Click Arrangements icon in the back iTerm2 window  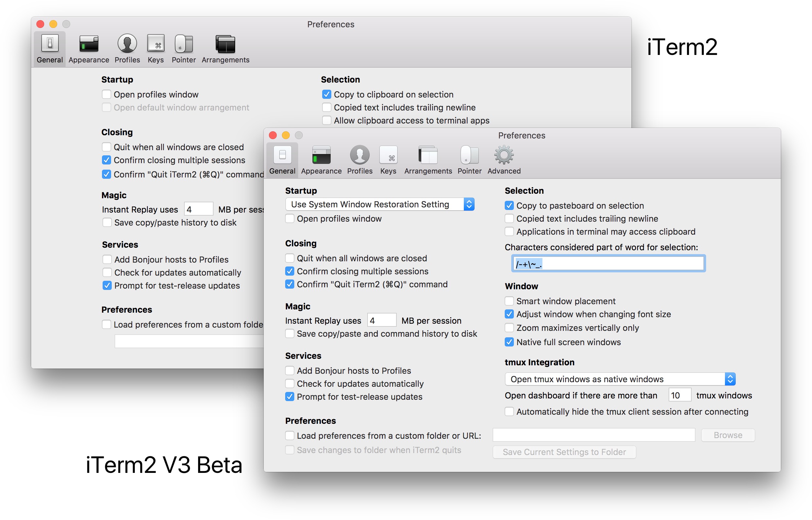225,45
